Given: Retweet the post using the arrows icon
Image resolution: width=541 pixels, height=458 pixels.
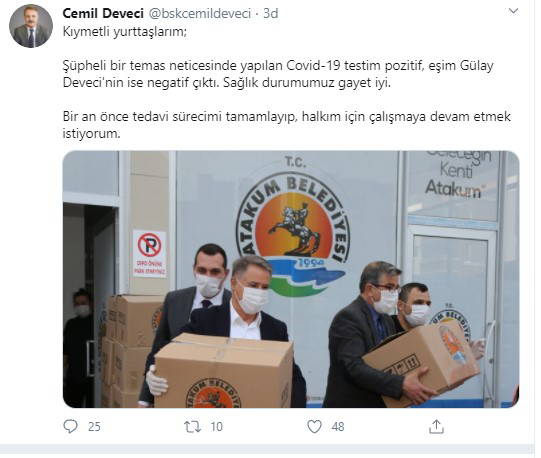Looking at the screenshot, I should 192,427.
